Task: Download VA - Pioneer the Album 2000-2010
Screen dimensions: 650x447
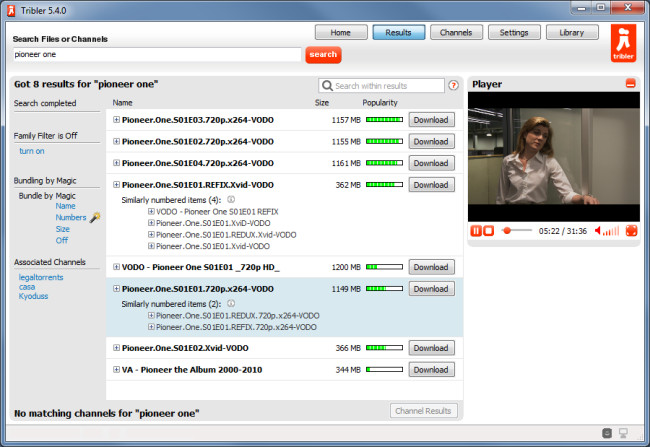Action: [431, 369]
